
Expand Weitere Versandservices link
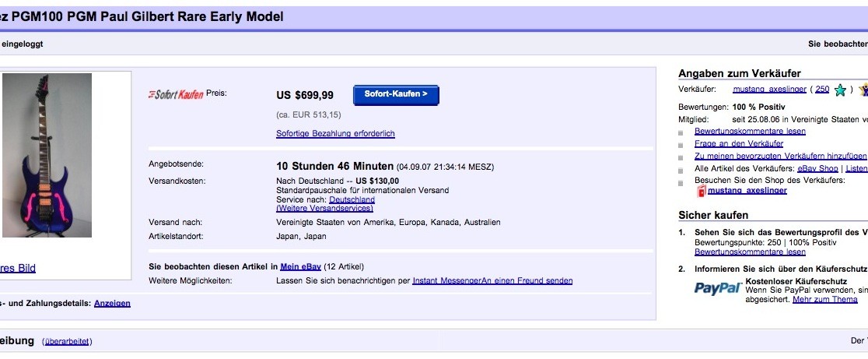pos(324,208)
